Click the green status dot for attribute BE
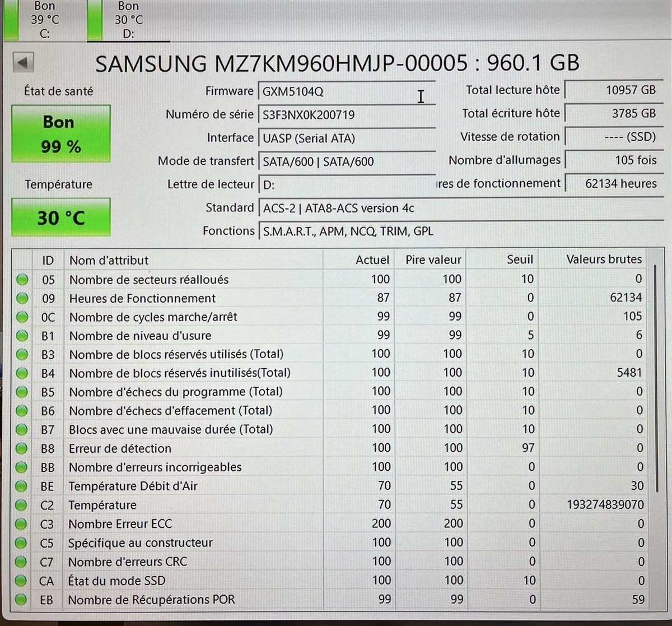672x626 pixels. pos(22,486)
